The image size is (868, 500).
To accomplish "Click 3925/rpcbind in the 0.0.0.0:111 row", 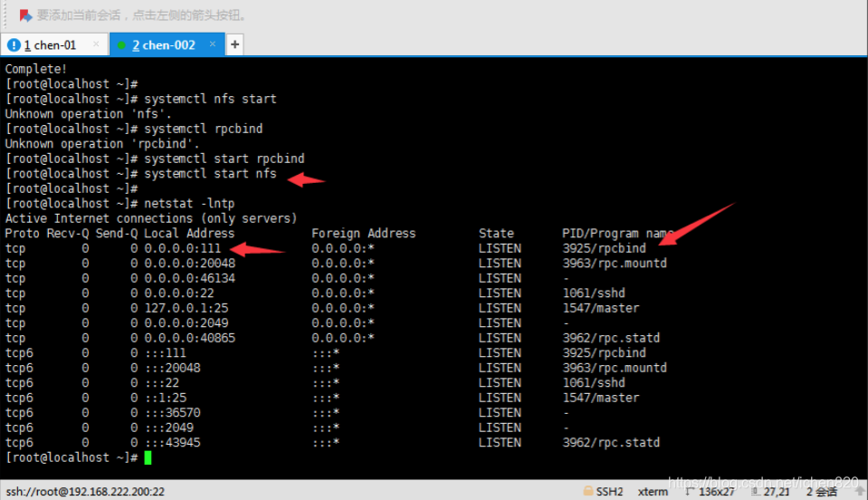I will 604,248.
